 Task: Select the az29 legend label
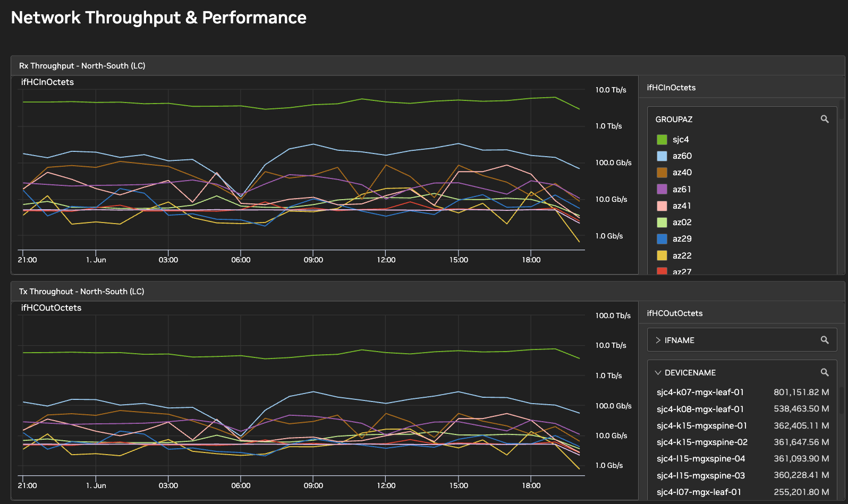(682, 239)
